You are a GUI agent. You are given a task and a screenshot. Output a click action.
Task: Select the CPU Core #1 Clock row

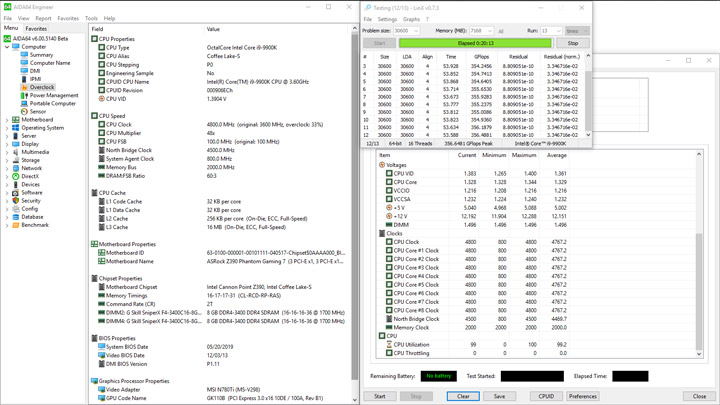click(x=473, y=251)
